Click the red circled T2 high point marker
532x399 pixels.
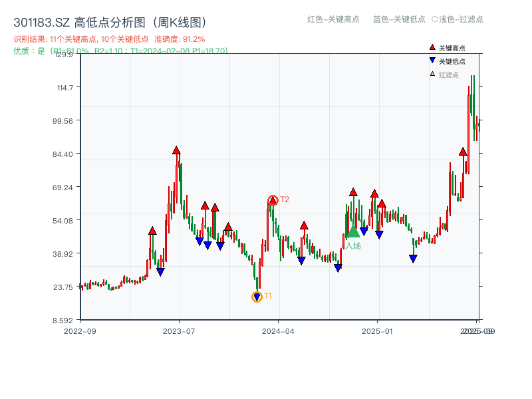click(273, 198)
